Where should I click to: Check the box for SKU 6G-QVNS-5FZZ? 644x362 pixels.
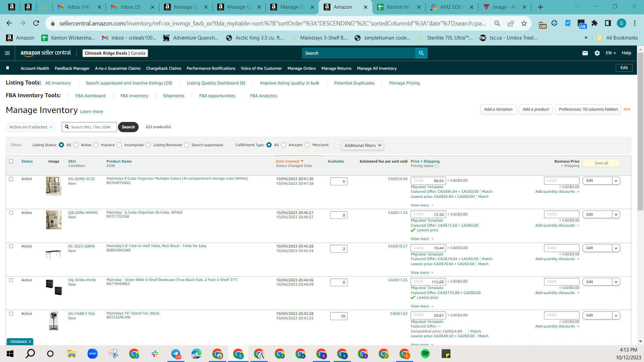tap(11, 179)
